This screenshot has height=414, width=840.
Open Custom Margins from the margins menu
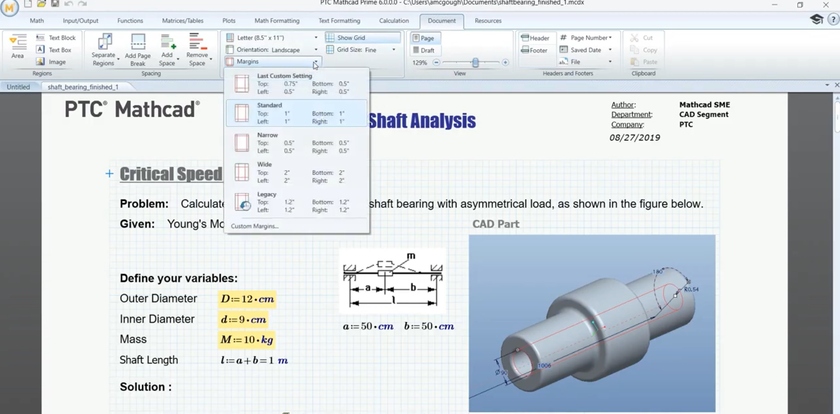[255, 226]
